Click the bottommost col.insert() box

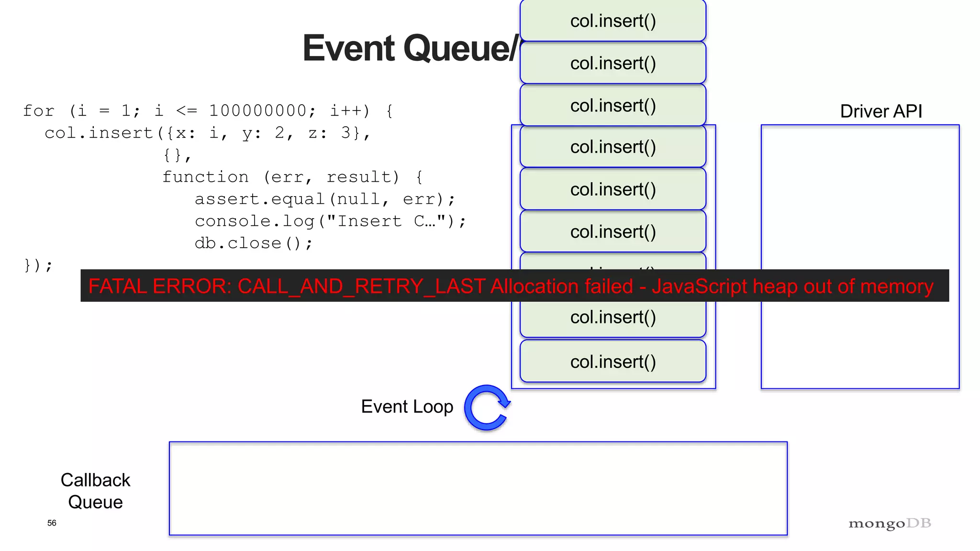[x=612, y=362]
